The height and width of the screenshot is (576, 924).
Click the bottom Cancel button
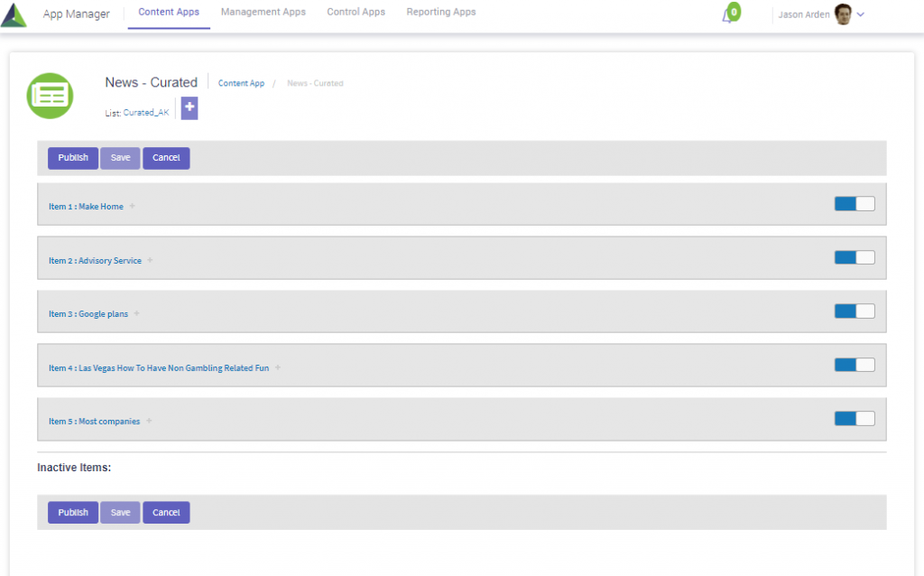tap(166, 513)
